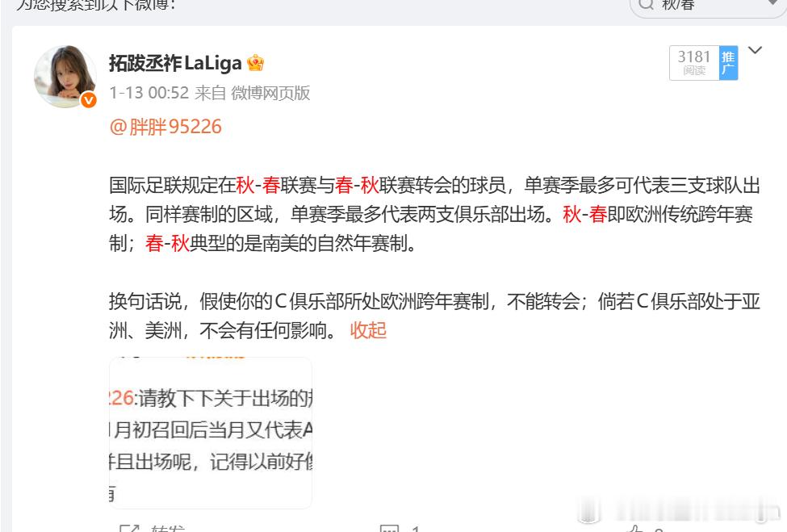Collapse the post with 收起
787x532 pixels.
368,330
